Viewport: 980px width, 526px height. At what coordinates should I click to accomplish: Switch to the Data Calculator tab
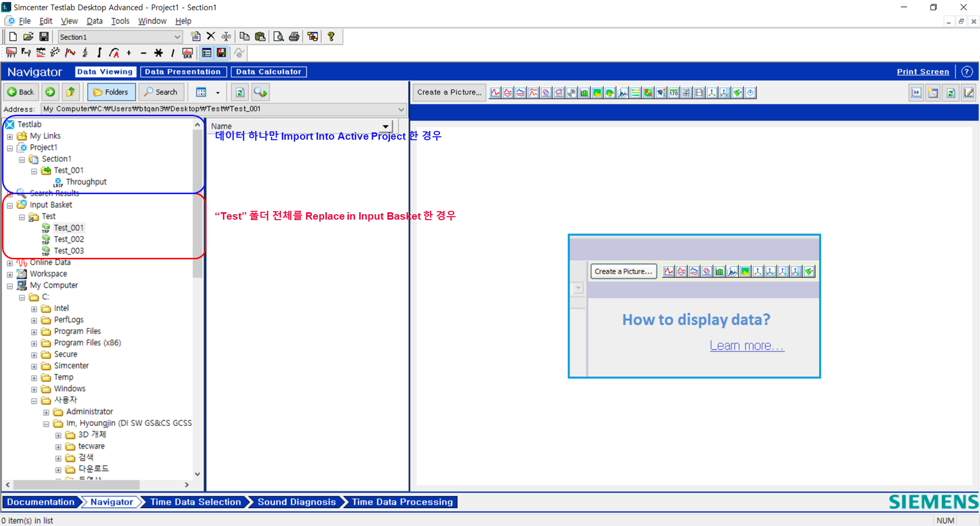[269, 72]
